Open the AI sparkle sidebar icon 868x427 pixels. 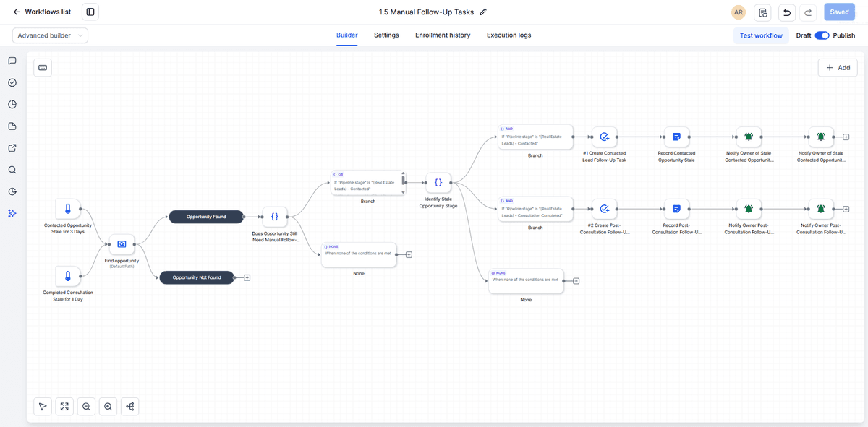pos(12,213)
